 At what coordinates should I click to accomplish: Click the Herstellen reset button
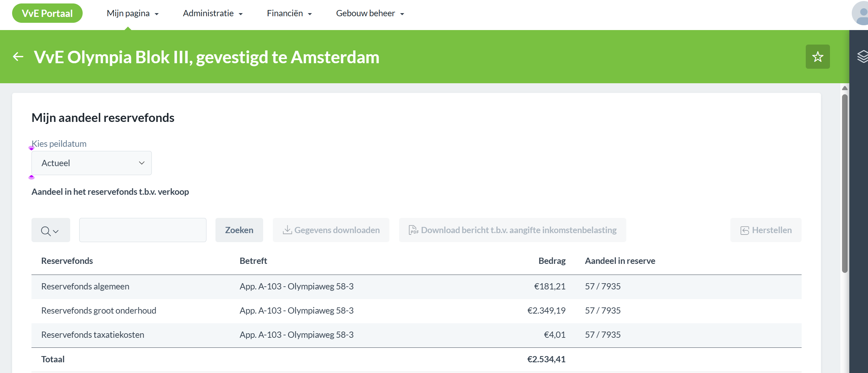click(766, 230)
